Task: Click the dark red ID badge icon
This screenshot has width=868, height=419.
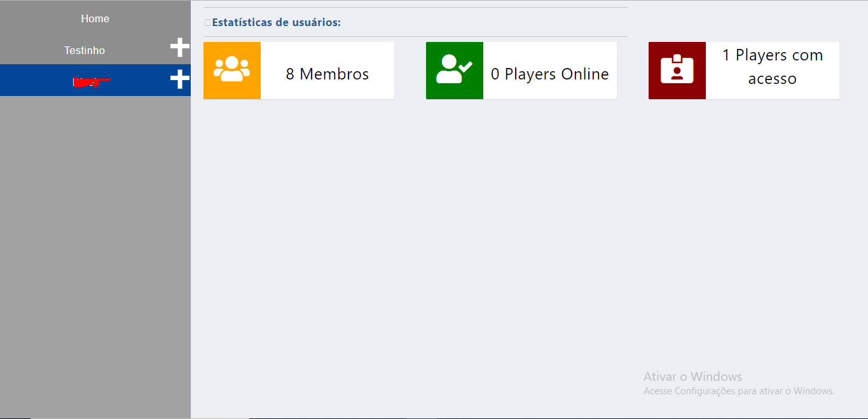Action: point(677,70)
